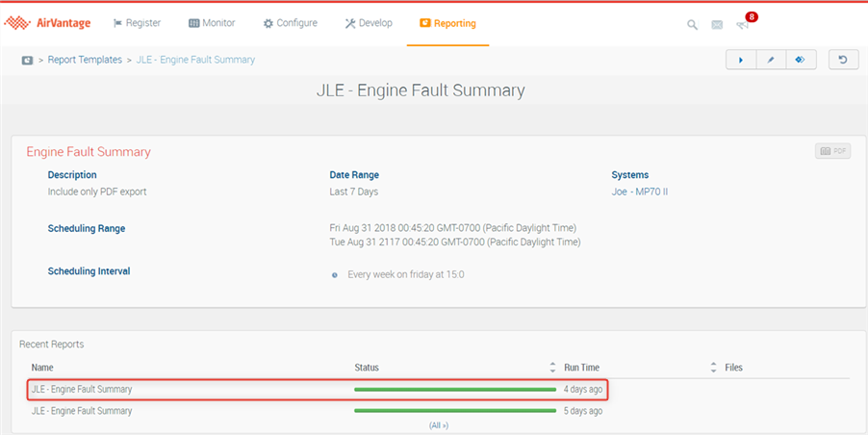Click the reporting home breadcrumb icon
Viewport: 868px width, 435px height.
(28, 60)
